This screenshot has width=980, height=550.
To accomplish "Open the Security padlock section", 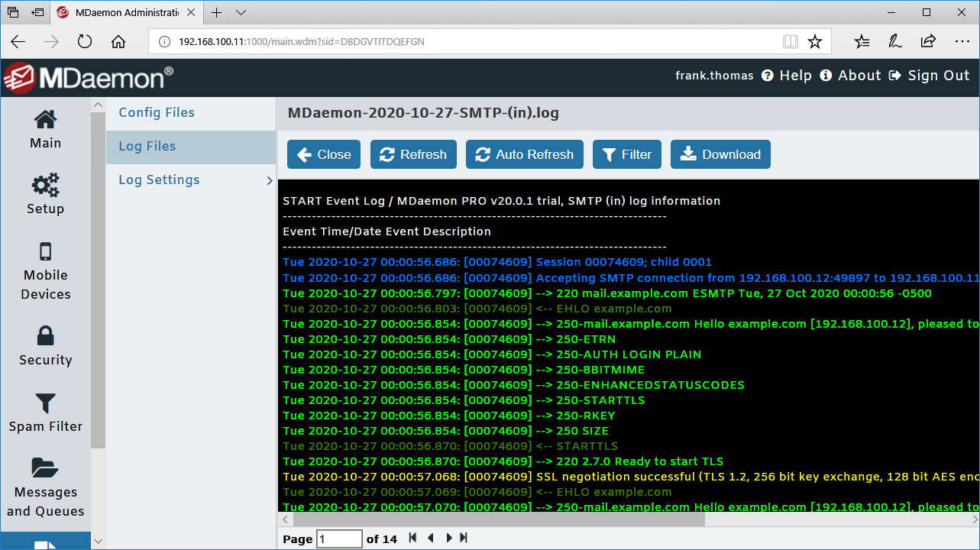I will coord(45,346).
